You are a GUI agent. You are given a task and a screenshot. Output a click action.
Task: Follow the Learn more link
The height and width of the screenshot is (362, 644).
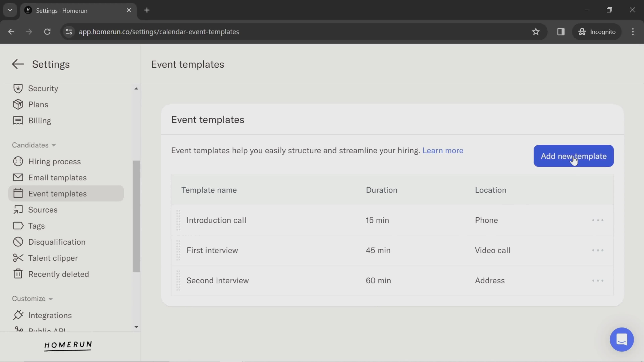click(443, 150)
